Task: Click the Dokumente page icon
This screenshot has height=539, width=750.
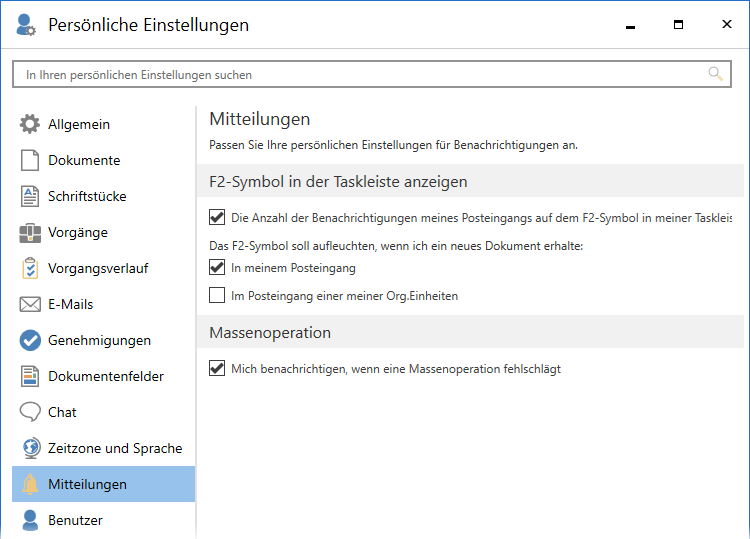Action: pos(30,161)
